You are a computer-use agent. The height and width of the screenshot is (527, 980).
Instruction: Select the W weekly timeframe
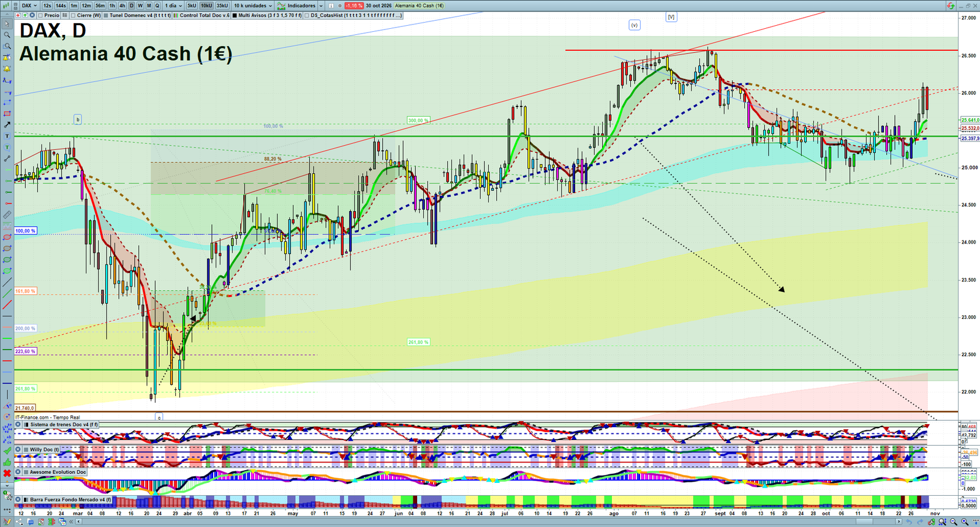[x=140, y=6]
